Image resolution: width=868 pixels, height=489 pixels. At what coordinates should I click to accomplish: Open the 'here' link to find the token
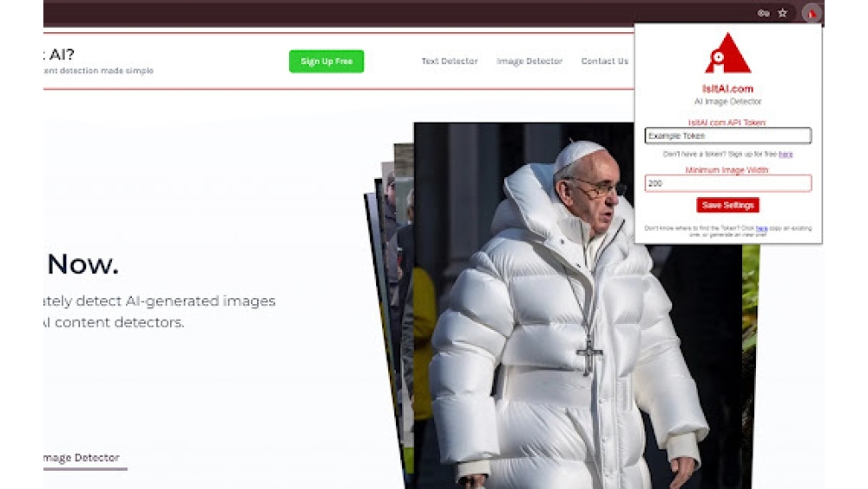[x=762, y=228]
